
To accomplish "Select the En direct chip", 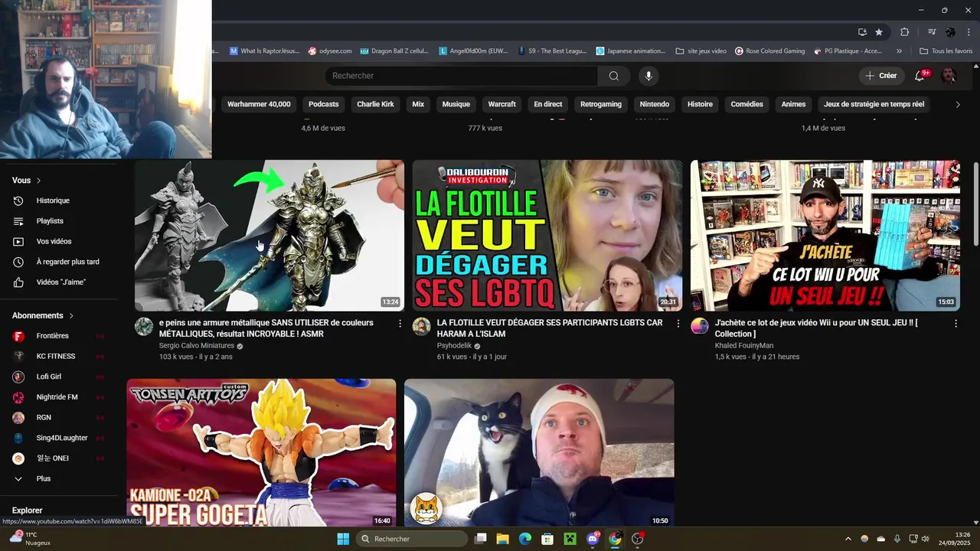I will [548, 104].
